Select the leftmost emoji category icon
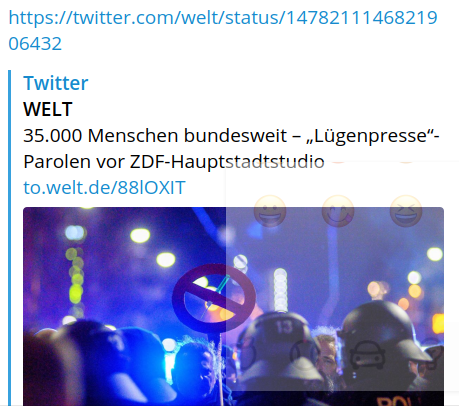The image size is (459, 409). click(x=245, y=355)
